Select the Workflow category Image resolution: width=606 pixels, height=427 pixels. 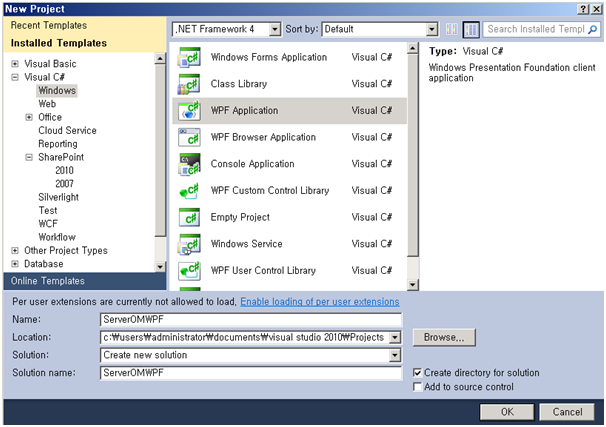click(x=57, y=237)
